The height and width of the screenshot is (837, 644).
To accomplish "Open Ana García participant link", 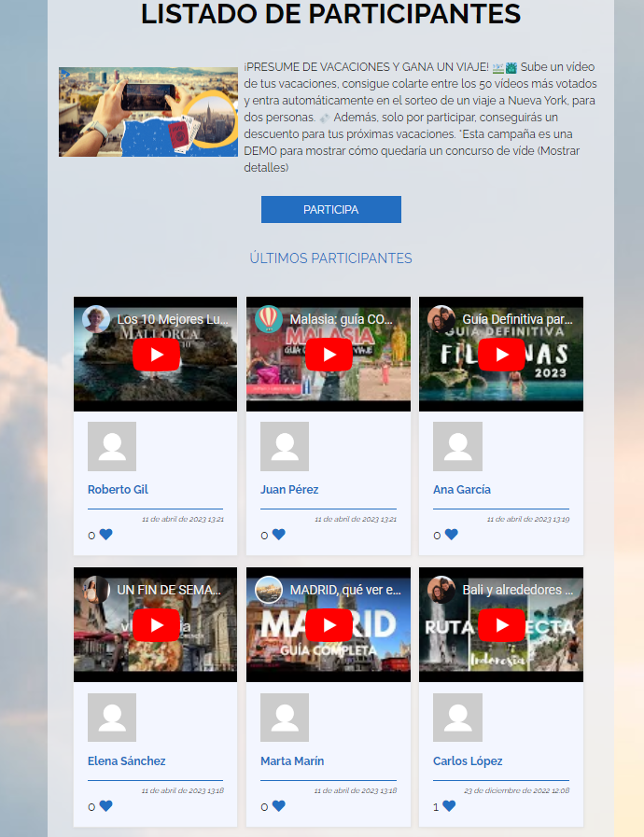I will [x=462, y=490].
